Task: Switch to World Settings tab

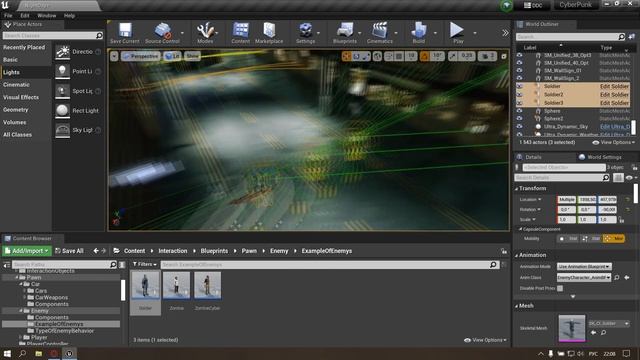Action: click(600, 157)
